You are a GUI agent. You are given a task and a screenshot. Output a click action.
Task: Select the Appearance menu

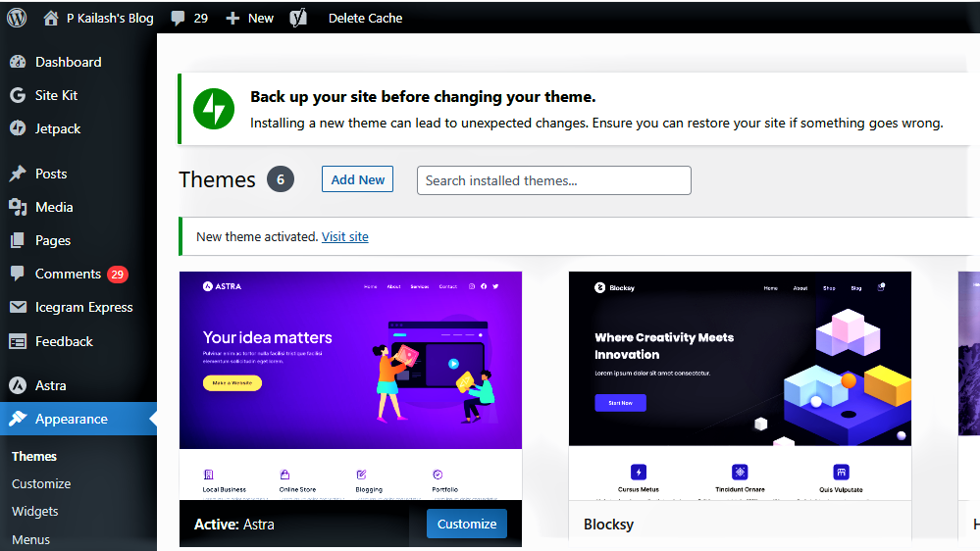[78, 419]
